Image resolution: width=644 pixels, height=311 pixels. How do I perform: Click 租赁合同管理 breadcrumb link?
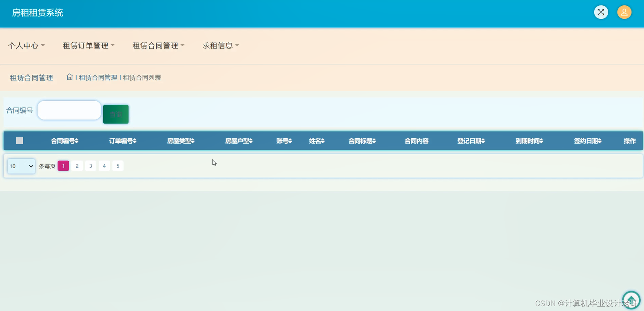[x=98, y=78]
